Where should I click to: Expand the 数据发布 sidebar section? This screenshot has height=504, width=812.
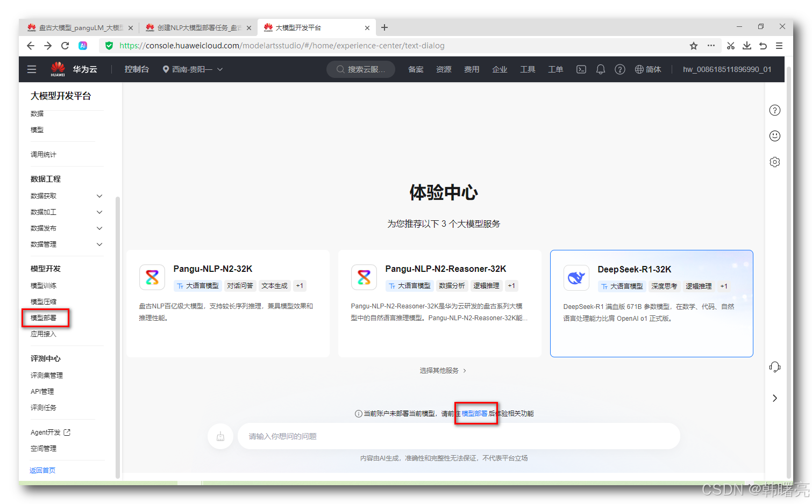[99, 228]
